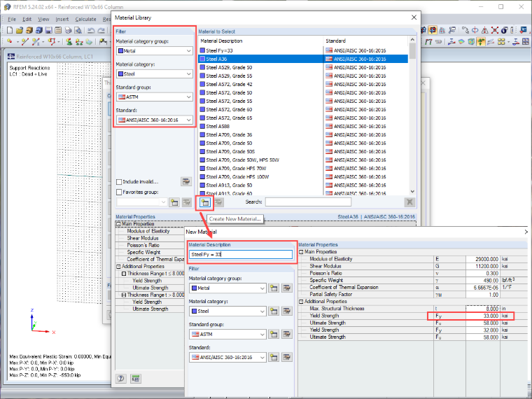This screenshot has height=399, width=532.
Task: Enable the Include invalid checkbox
Action: (x=119, y=182)
